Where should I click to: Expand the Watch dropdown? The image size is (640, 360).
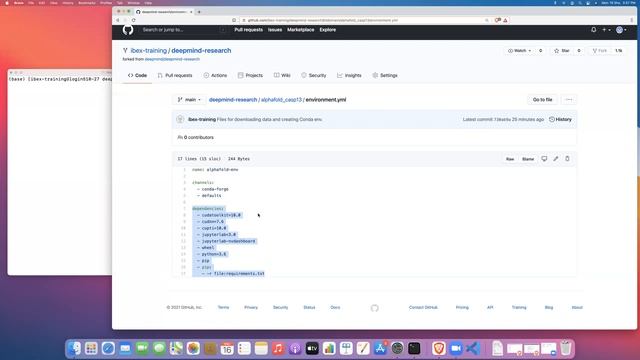tap(519, 51)
